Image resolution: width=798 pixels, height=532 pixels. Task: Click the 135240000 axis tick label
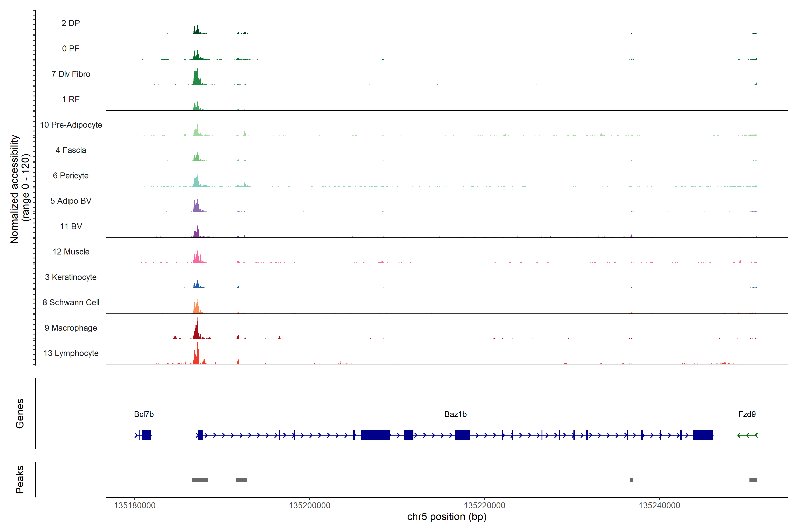659,506
